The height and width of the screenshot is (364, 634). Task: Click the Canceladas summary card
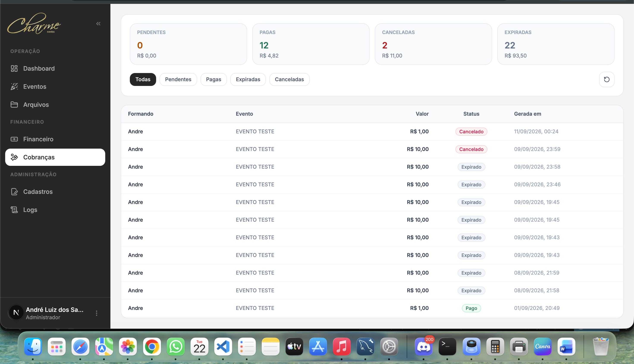[433, 44]
